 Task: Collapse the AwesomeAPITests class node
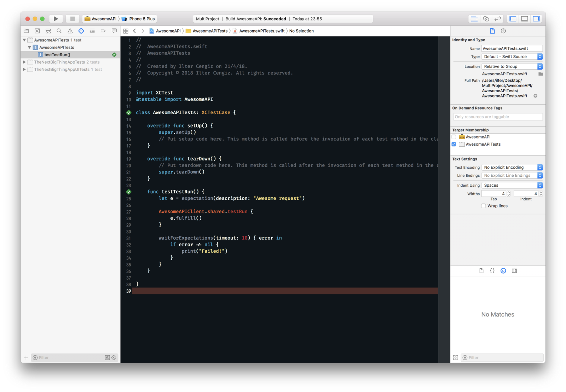pyautogui.click(x=29, y=47)
